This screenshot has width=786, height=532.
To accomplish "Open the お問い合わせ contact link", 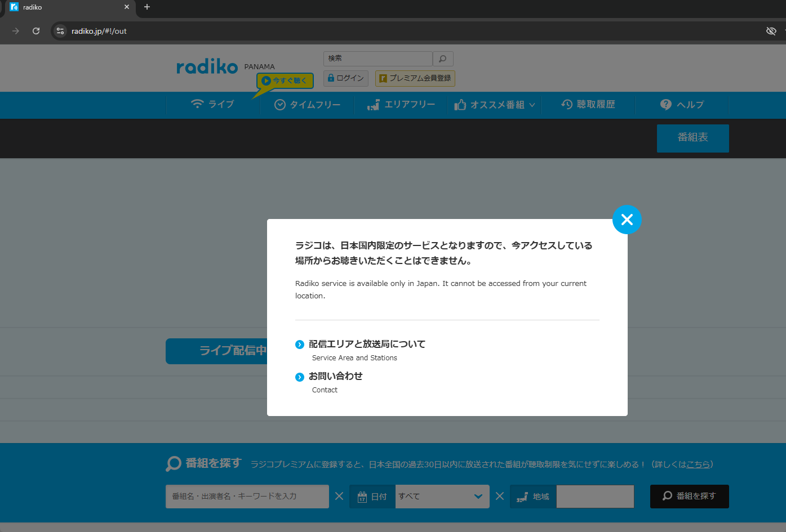I will [335, 376].
